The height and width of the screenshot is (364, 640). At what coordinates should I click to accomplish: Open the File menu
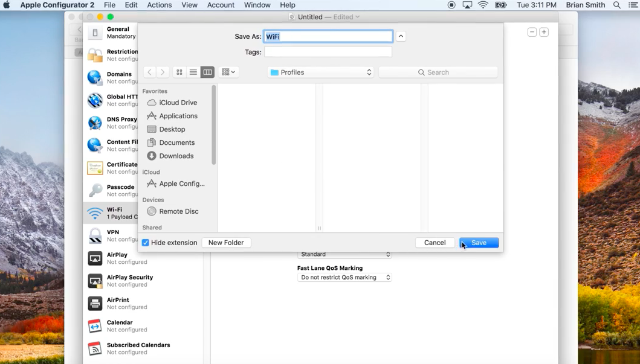[x=109, y=5]
